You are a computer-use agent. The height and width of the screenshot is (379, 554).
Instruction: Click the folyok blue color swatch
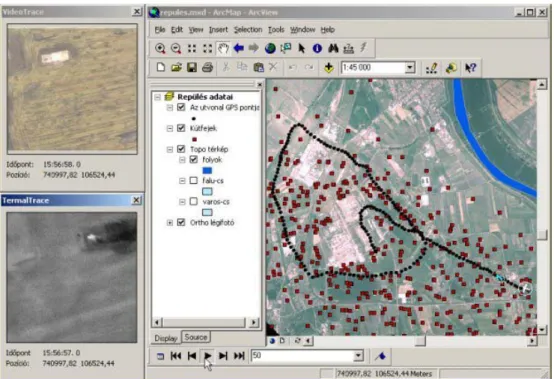pos(207,170)
